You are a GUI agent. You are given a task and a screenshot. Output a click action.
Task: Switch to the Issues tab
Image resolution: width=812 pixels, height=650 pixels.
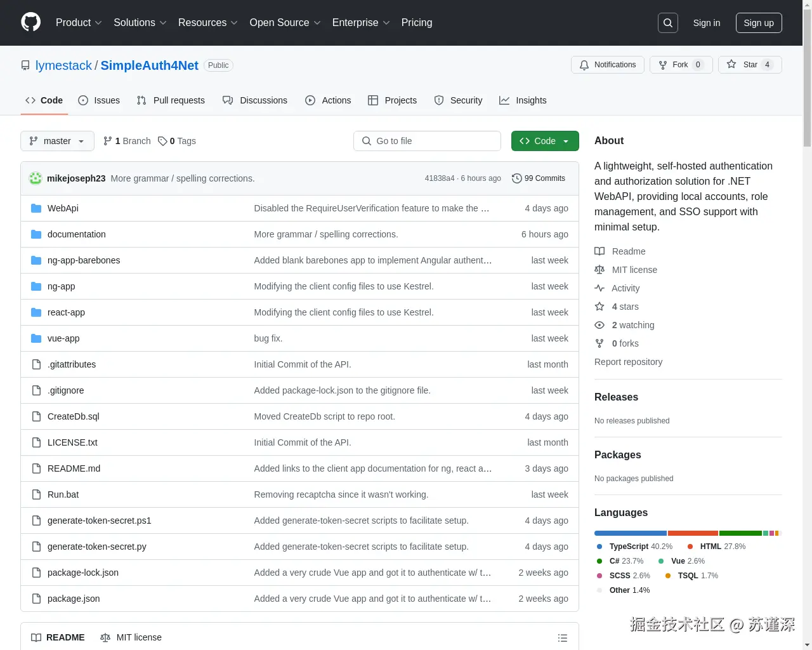coord(99,100)
